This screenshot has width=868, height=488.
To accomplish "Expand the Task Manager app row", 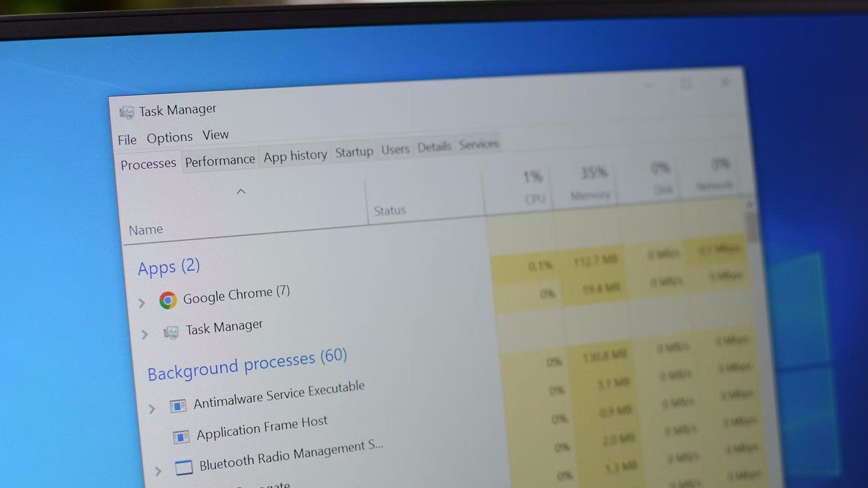I will 145,334.
